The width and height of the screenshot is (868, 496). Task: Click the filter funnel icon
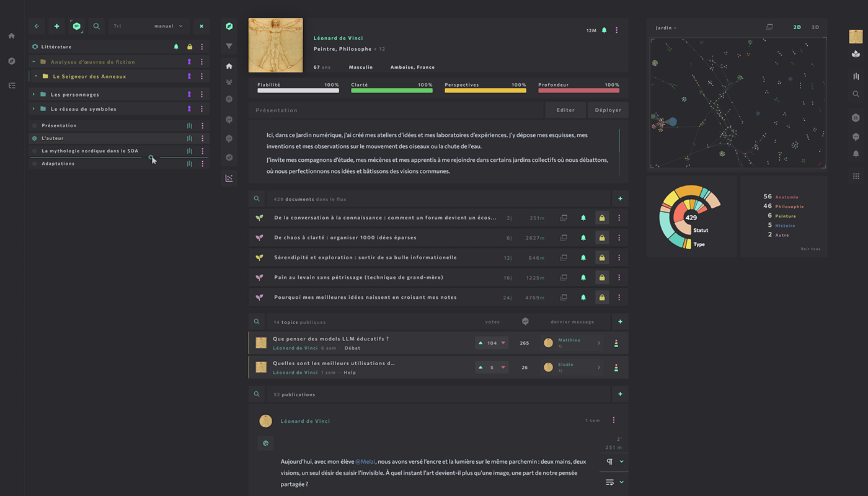point(229,46)
